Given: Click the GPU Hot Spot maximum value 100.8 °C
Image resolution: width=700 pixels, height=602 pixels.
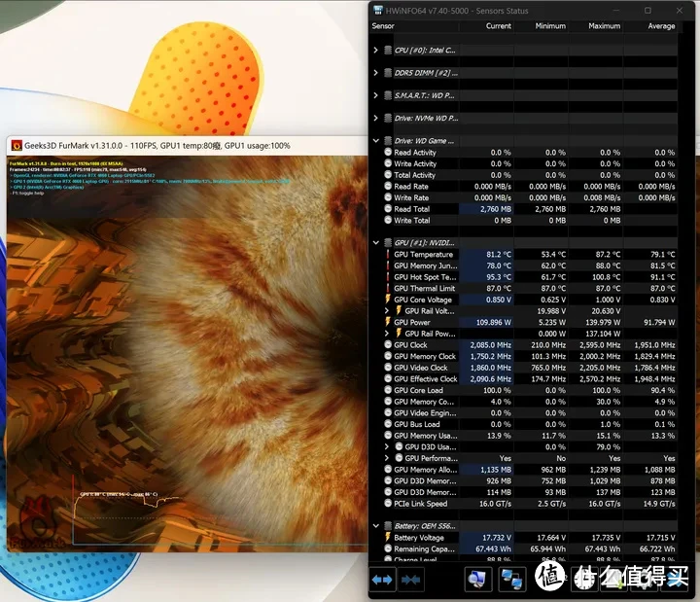Looking at the screenshot, I should coord(607,277).
